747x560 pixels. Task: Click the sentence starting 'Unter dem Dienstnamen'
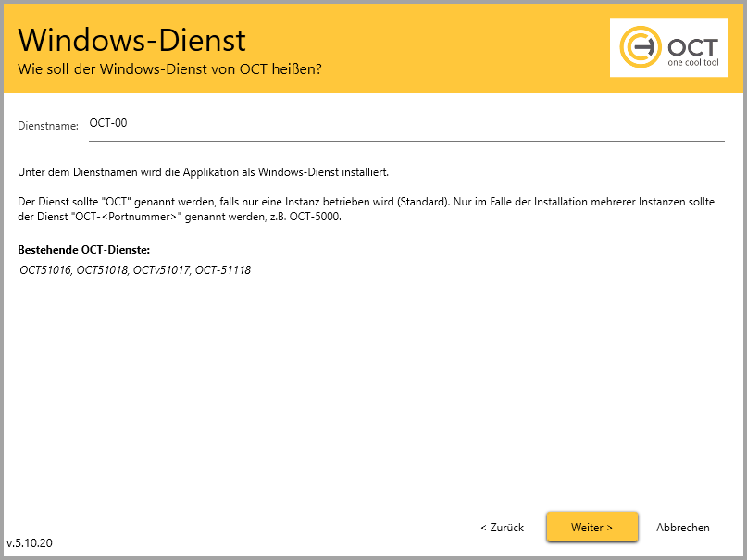coord(203,172)
